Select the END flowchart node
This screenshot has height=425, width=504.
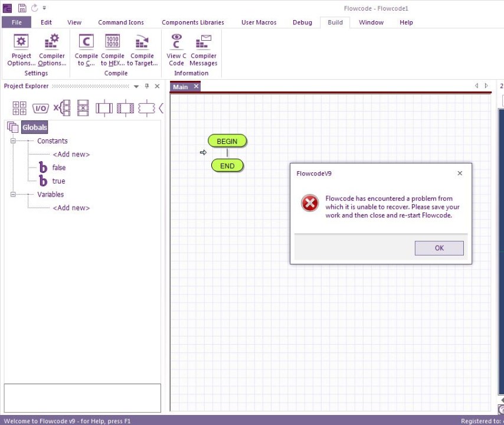[x=227, y=166]
